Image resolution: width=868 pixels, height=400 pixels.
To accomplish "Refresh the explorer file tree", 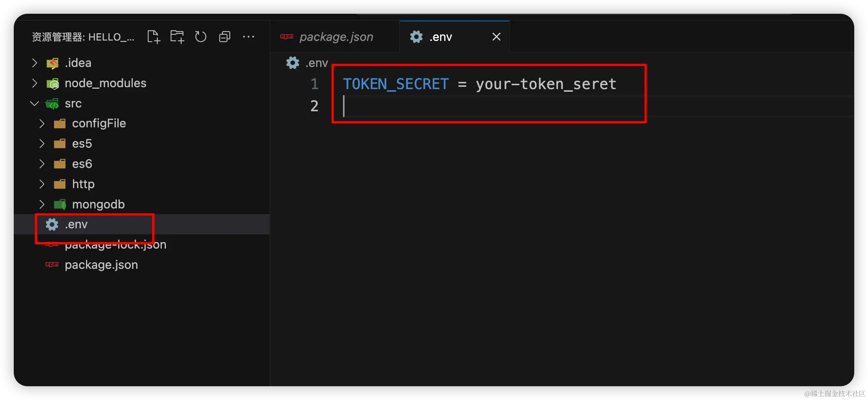I will coord(201,37).
